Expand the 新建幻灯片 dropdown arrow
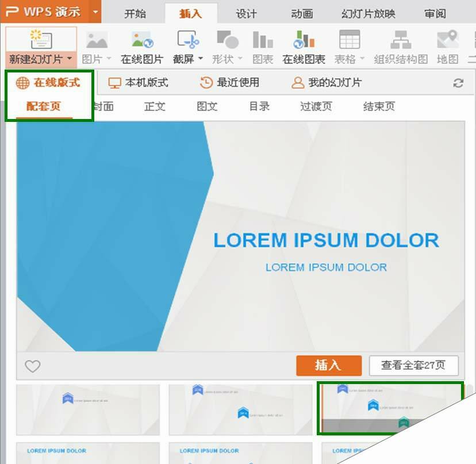476x464 pixels. (x=70, y=58)
